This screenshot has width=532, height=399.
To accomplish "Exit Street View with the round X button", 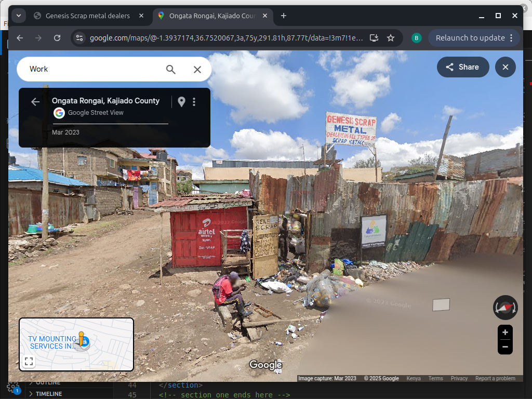I will (505, 67).
